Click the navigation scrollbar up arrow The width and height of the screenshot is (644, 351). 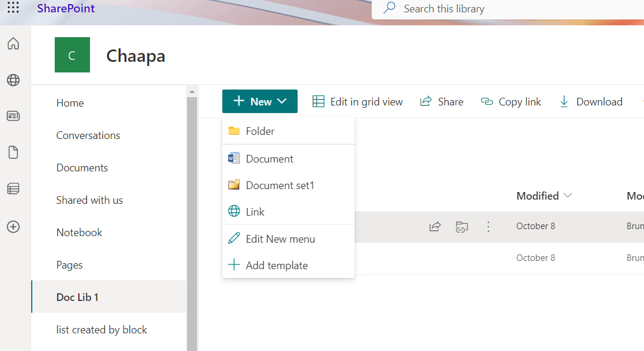coord(192,92)
